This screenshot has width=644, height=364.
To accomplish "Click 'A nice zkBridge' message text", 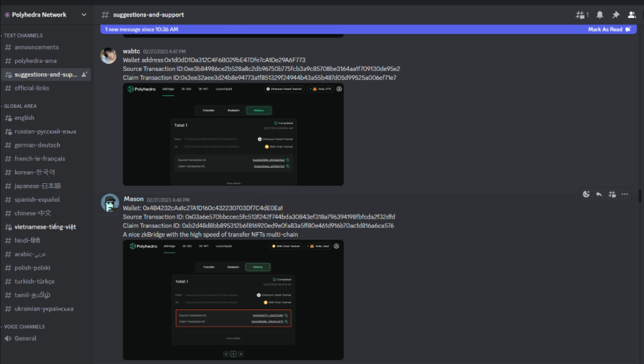I will pos(210,235).
